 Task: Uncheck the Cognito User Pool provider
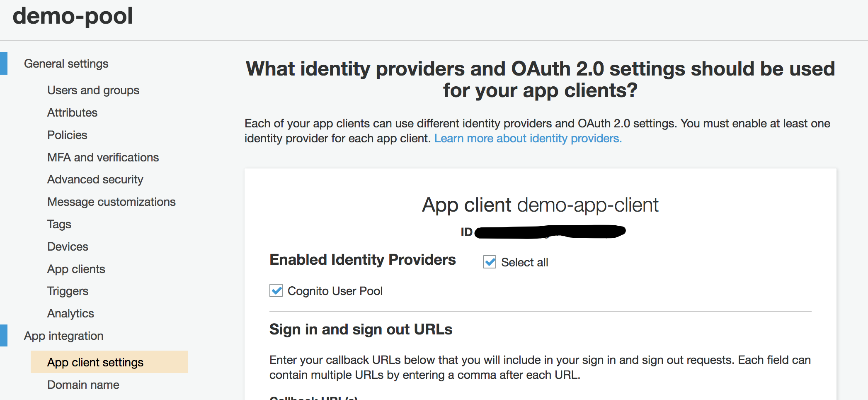(276, 290)
